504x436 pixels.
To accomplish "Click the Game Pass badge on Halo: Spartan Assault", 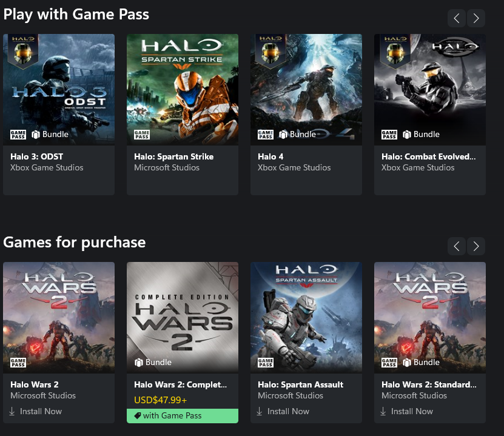I will 266,363.
